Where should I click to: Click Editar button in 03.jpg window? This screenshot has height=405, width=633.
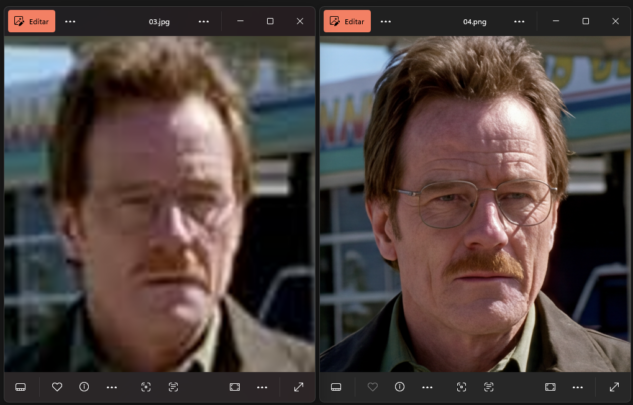click(x=31, y=21)
